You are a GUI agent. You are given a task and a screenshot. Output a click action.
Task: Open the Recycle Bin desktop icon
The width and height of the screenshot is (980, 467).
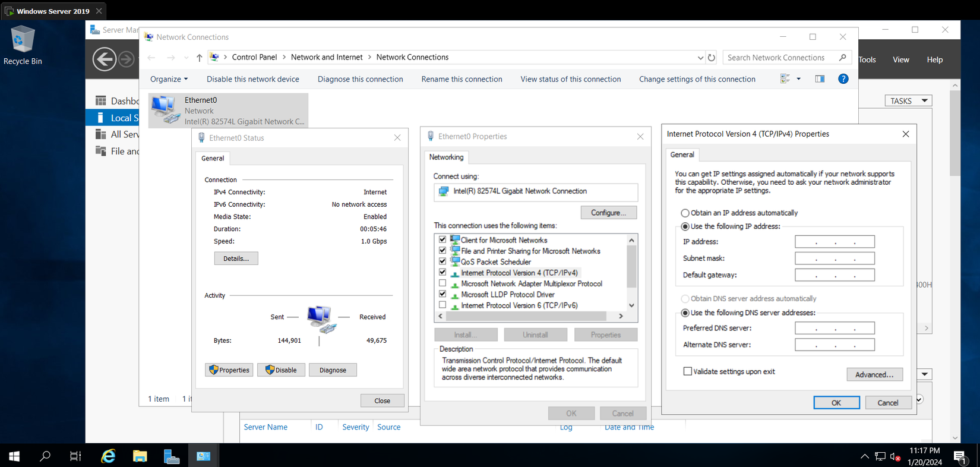[23, 45]
